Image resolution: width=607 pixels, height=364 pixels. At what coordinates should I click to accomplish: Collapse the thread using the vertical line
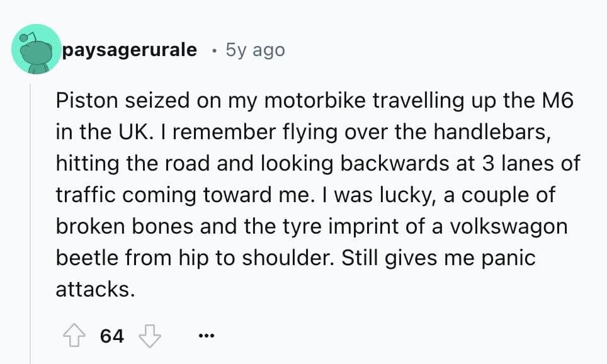30,220
